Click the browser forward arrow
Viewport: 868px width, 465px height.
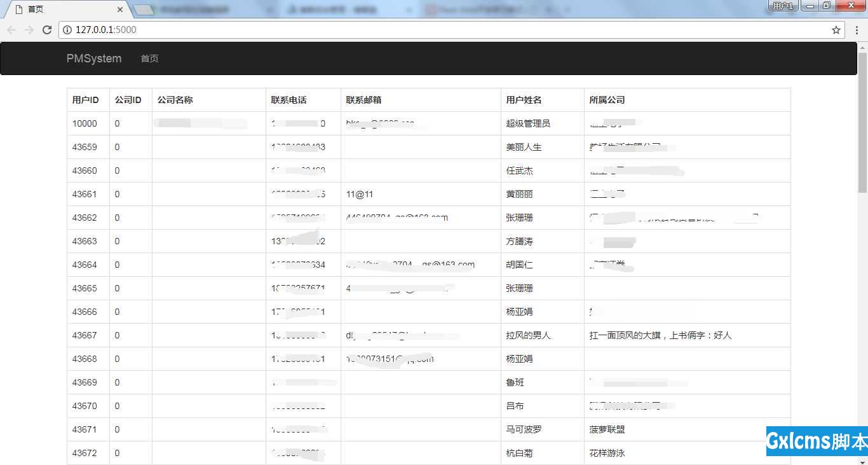[29, 30]
